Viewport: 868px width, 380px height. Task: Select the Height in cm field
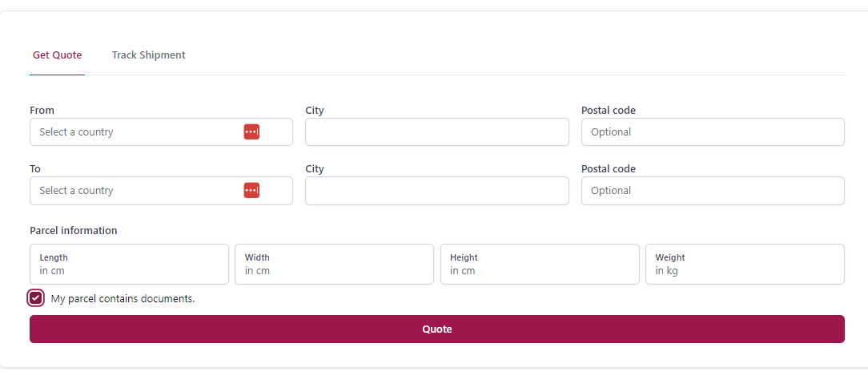click(540, 265)
